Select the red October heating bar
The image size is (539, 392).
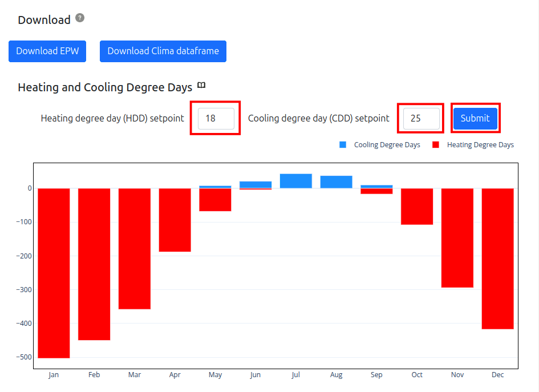417,206
